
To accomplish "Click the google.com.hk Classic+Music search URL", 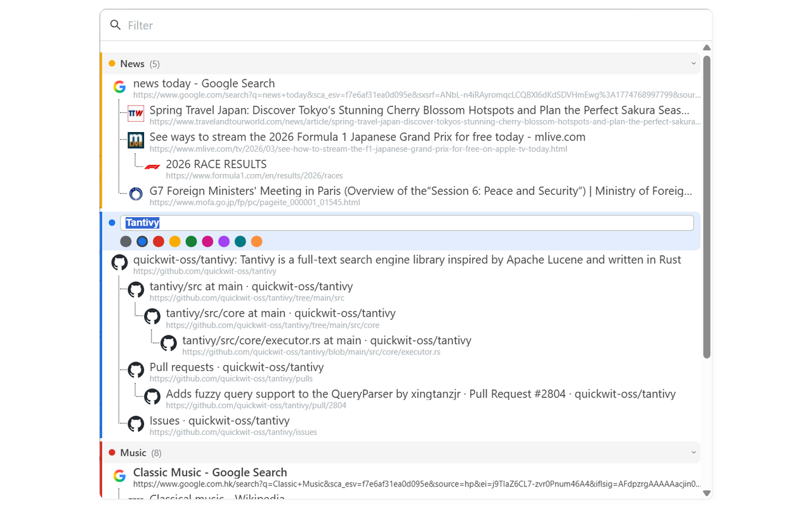I will tap(417, 484).
